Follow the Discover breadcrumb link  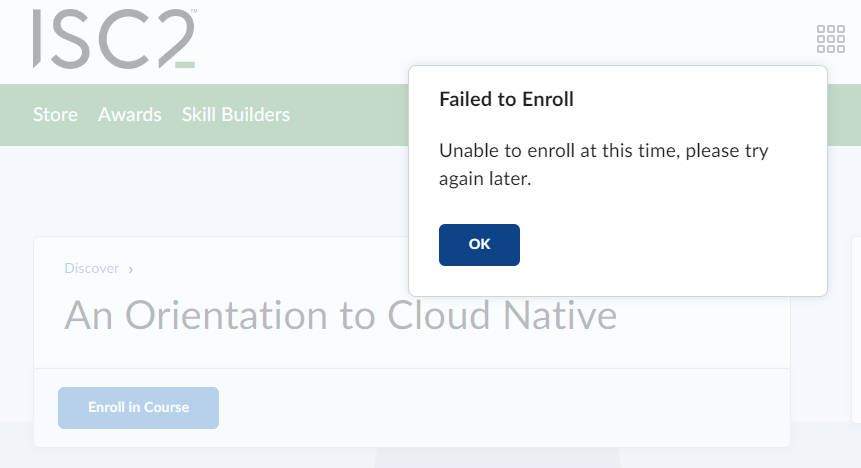pos(91,268)
